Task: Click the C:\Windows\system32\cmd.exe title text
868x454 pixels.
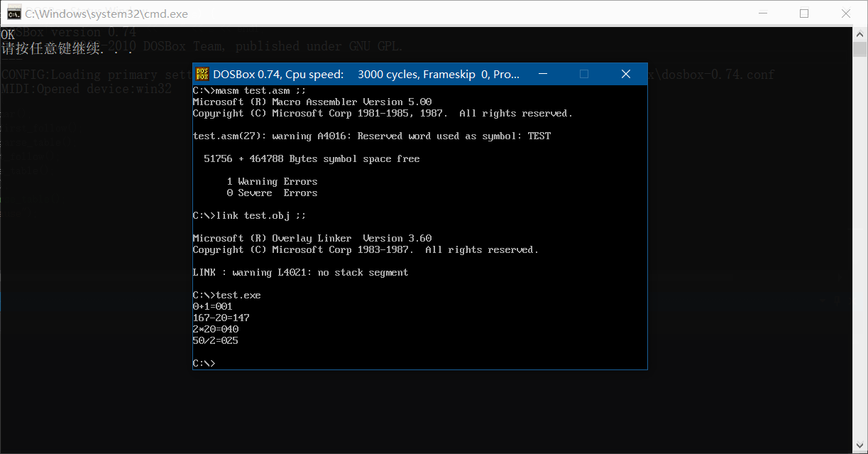Action: point(106,13)
